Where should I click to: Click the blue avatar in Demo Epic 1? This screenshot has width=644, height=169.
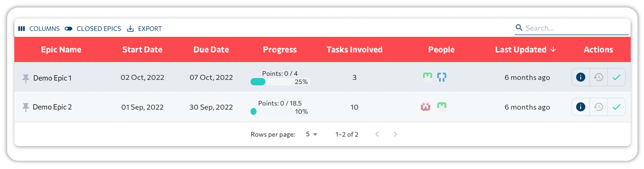click(442, 77)
